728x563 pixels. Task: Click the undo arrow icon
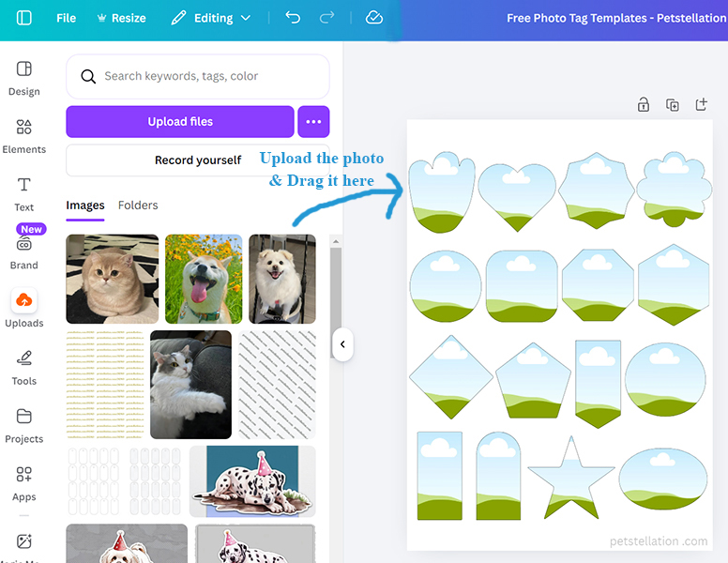tap(293, 18)
